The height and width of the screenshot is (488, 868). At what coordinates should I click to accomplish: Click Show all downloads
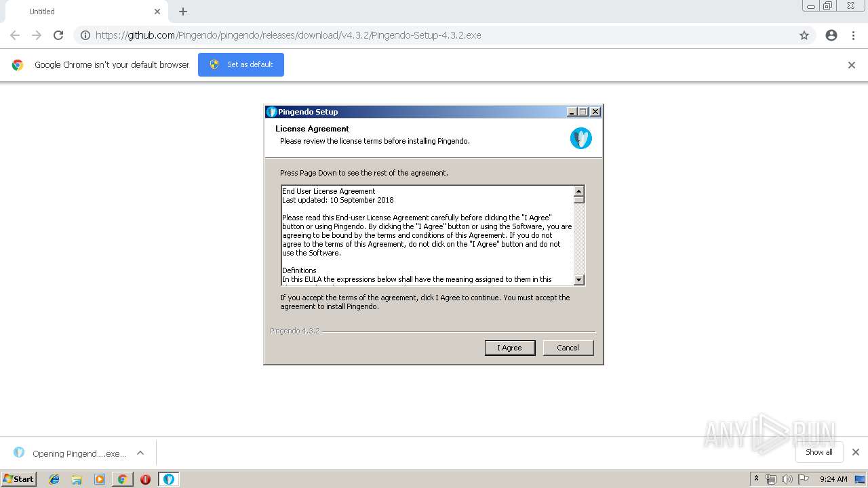click(819, 452)
